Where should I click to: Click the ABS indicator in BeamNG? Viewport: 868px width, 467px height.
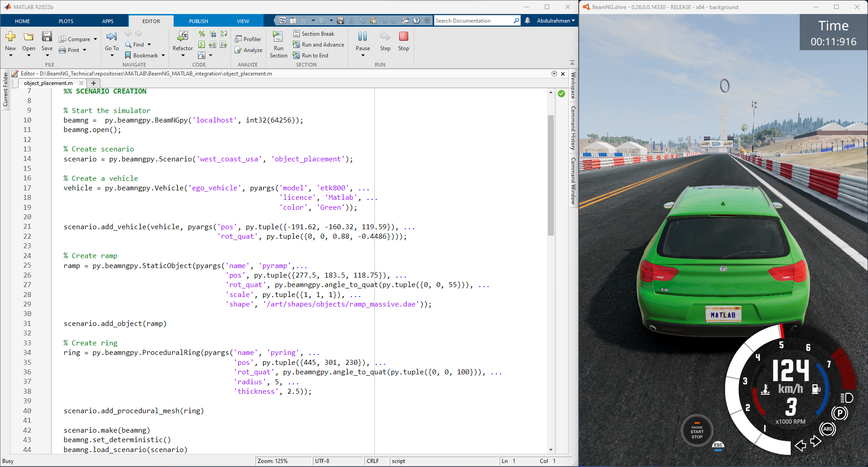point(828,429)
